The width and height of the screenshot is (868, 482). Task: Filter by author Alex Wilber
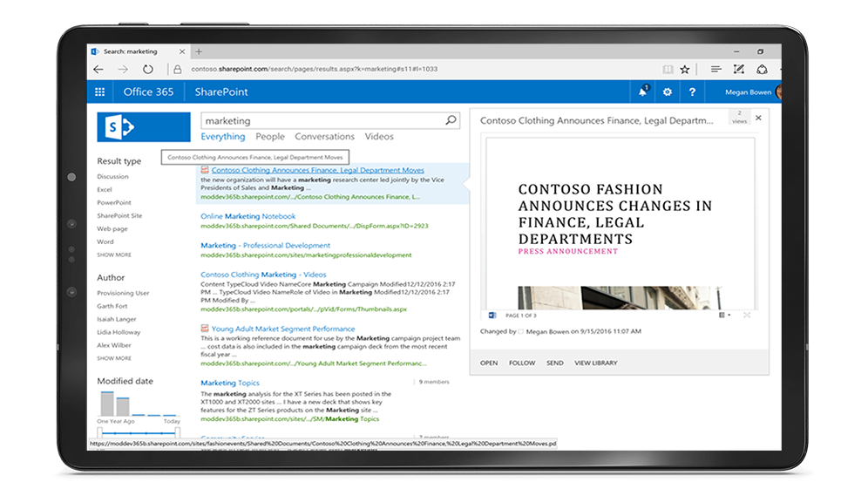pos(114,345)
